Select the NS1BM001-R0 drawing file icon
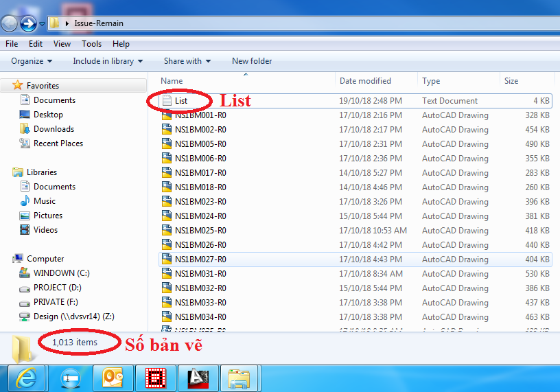The width and height of the screenshot is (560, 392). pyautogui.click(x=166, y=115)
